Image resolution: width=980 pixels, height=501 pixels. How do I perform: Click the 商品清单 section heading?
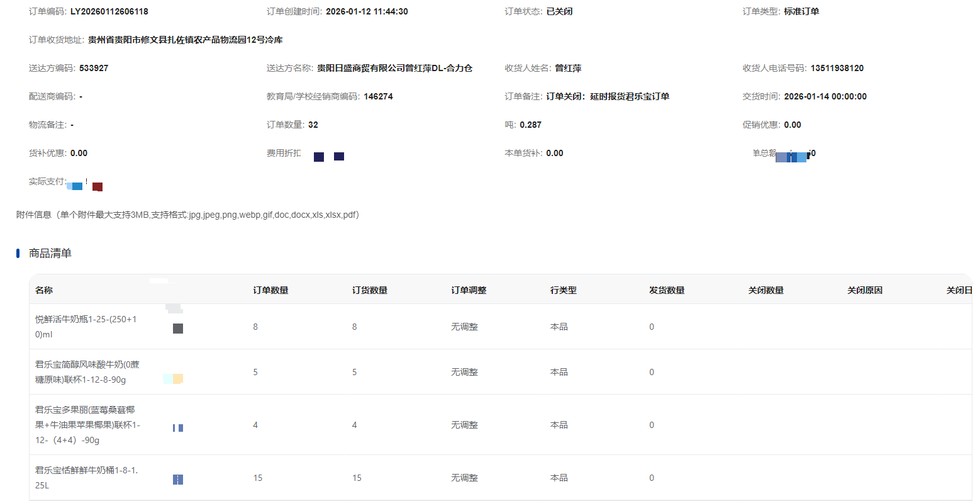click(x=50, y=253)
